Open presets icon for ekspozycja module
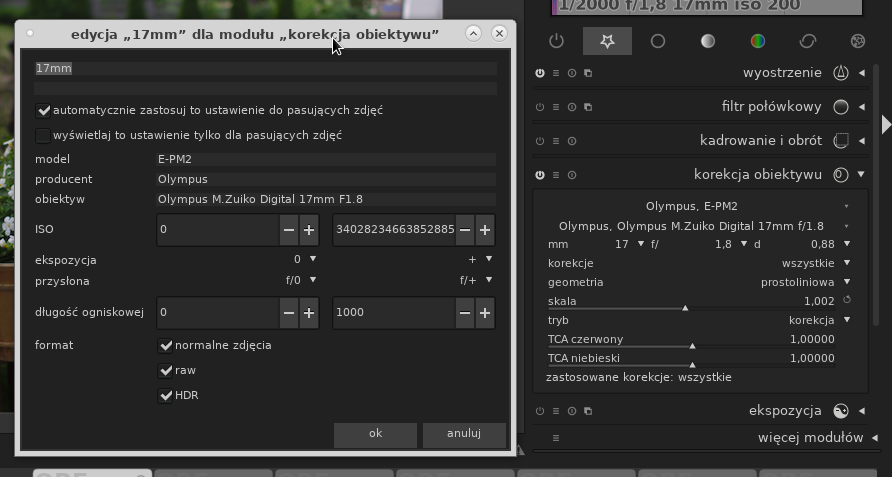The height and width of the screenshot is (477, 892). tap(556, 411)
